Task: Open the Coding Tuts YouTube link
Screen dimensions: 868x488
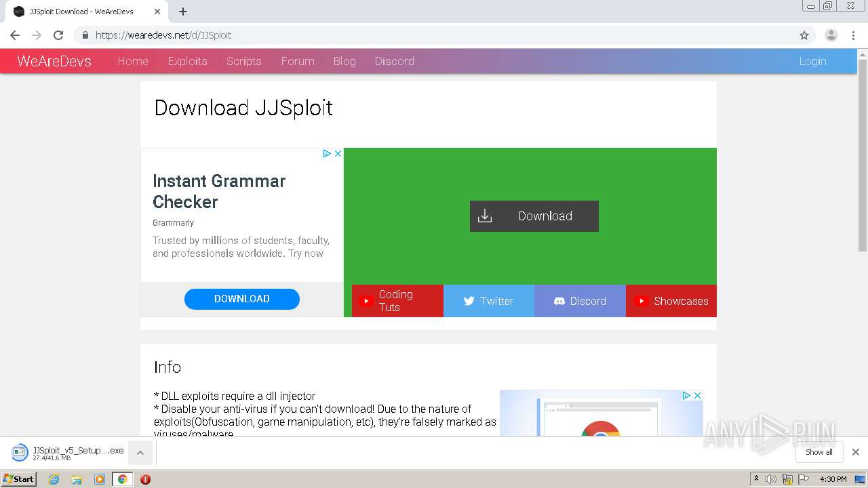Action: [397, 301]
